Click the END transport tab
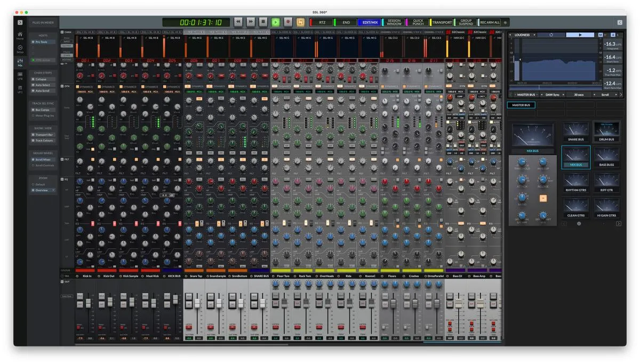The height and width of the screenshot is (364, 640). point(346,22)
